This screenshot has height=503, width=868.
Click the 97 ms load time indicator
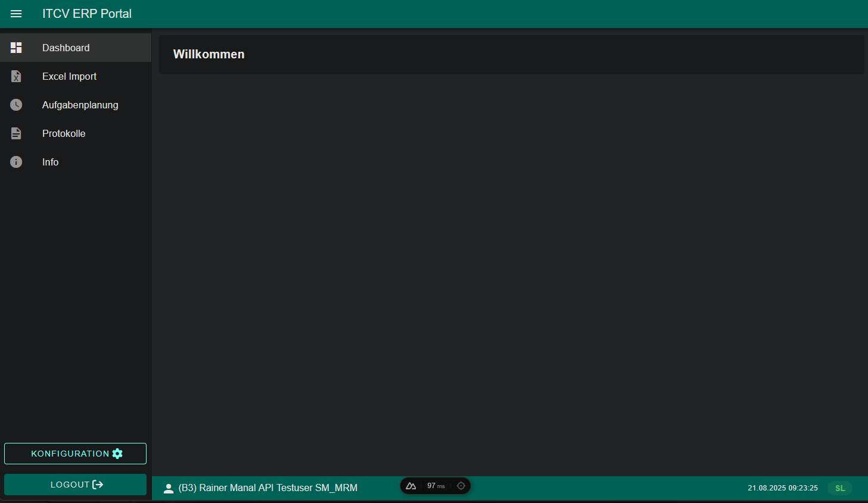coord(435,486)
